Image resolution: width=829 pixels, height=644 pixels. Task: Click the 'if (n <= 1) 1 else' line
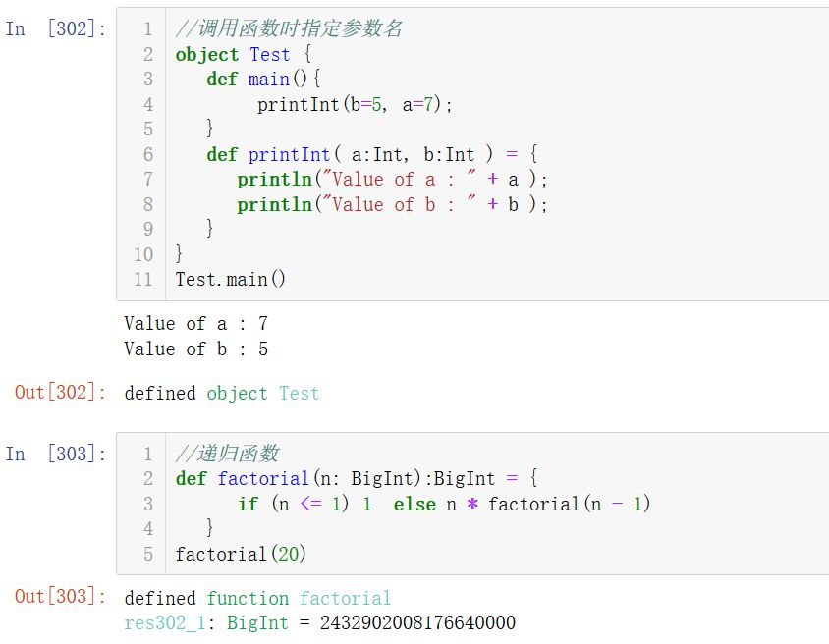coord(444,504)
